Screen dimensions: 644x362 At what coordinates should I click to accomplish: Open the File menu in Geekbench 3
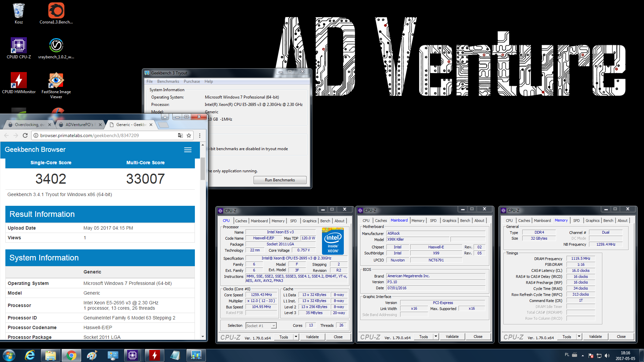[x=150, y=81]
